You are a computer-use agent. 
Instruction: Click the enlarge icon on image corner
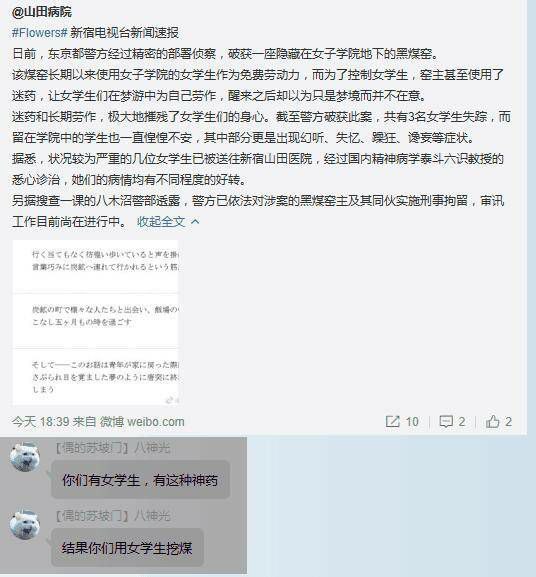click(171, 400)
